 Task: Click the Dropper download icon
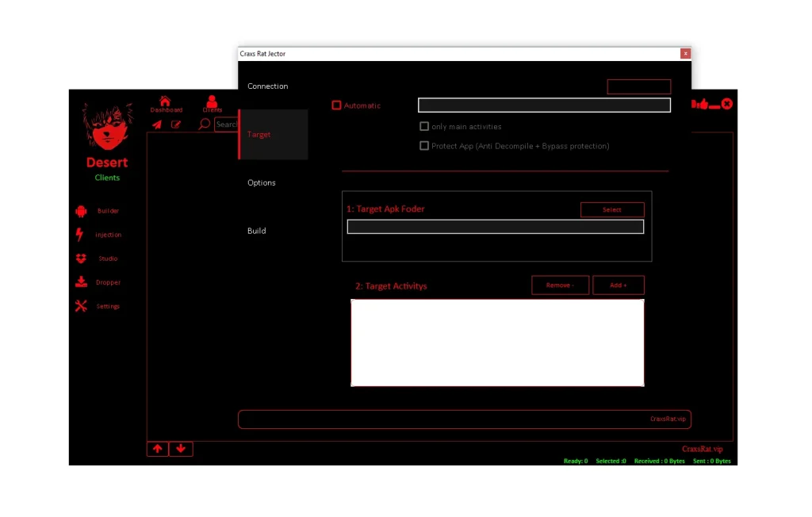81,282
